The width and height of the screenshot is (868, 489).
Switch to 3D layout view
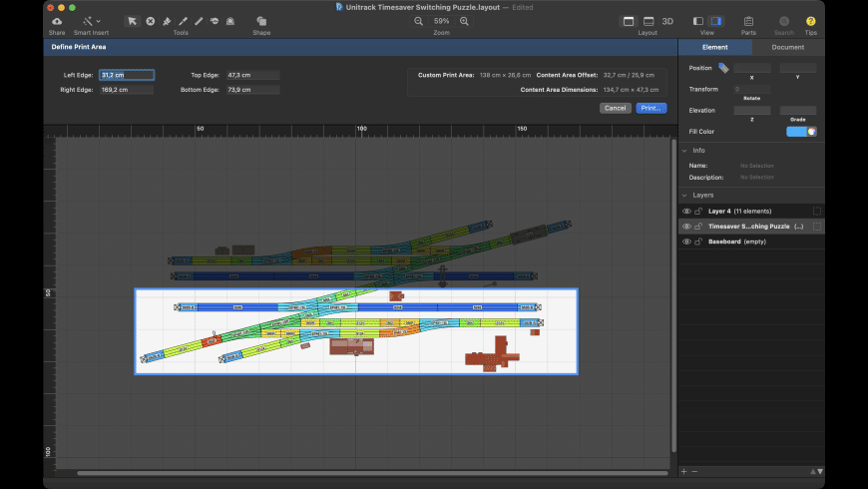tap(667, 21)
